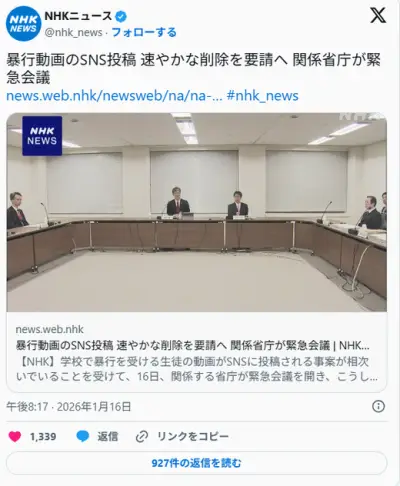Open the @nhk_news handle
The height and width of the screenshot is (486, 400).
click(73, 33)
